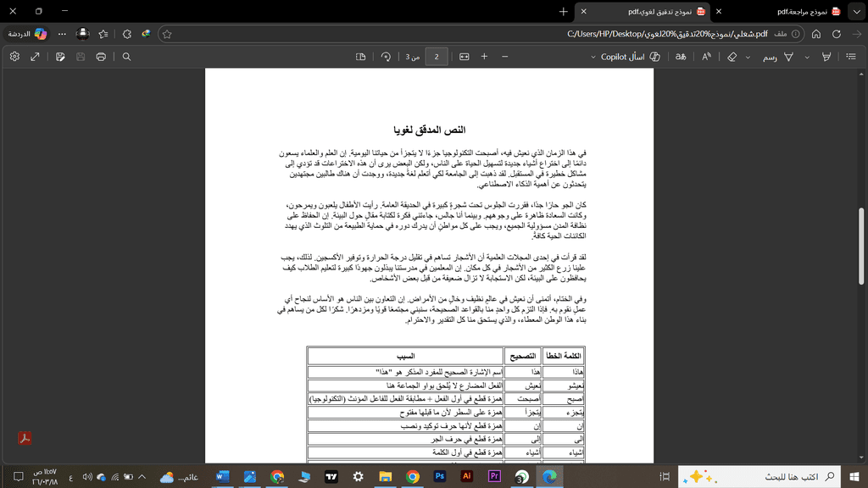This screenshot has height=488, width=868.
Task: Close the نموذج تدقيق لغوي.pdf tab
Action: click(x=583, y=11)
